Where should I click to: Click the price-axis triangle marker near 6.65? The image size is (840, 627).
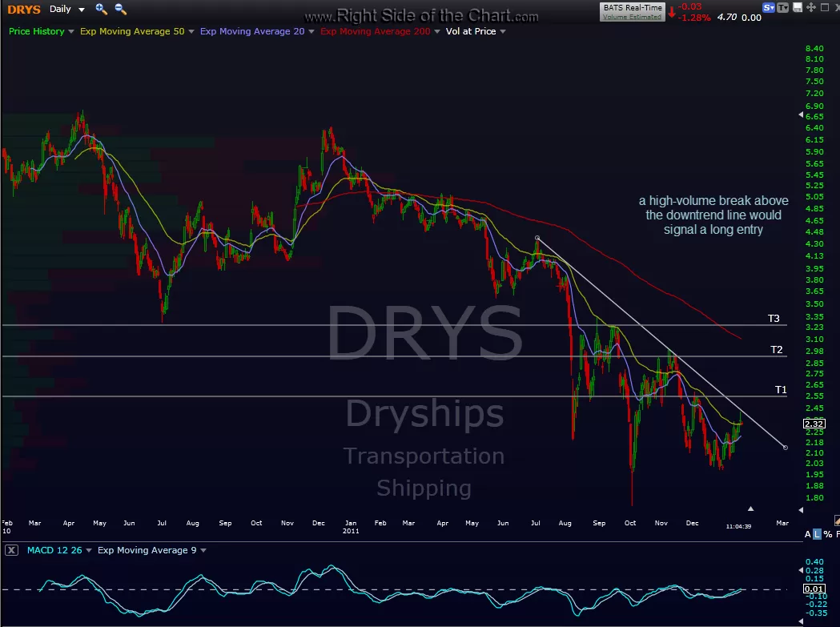801,115
